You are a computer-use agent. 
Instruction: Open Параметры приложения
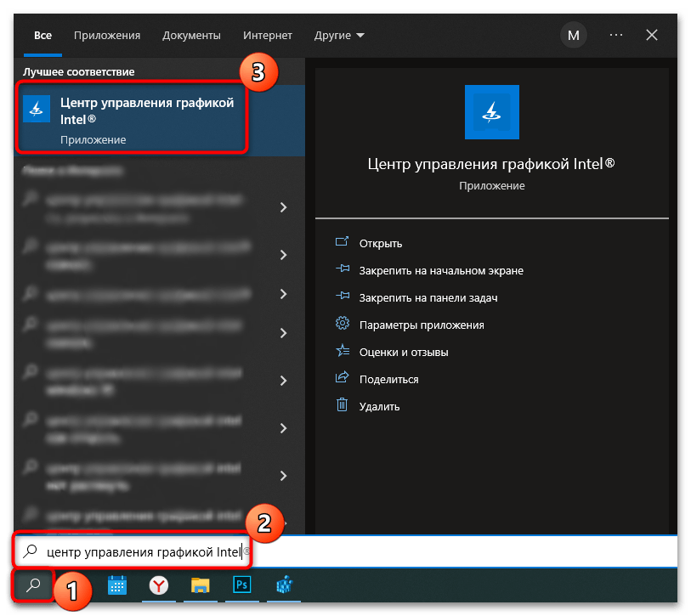[x=421, y=325]
